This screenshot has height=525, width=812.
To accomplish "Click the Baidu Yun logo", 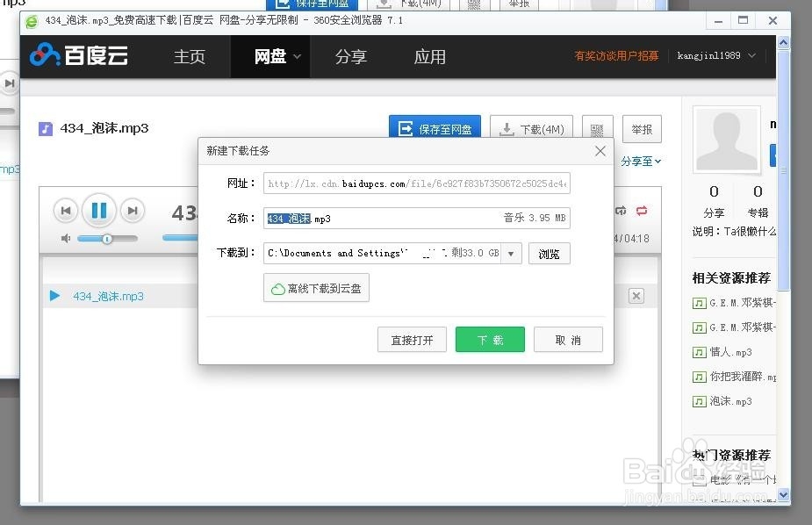I will pos(79,55).
